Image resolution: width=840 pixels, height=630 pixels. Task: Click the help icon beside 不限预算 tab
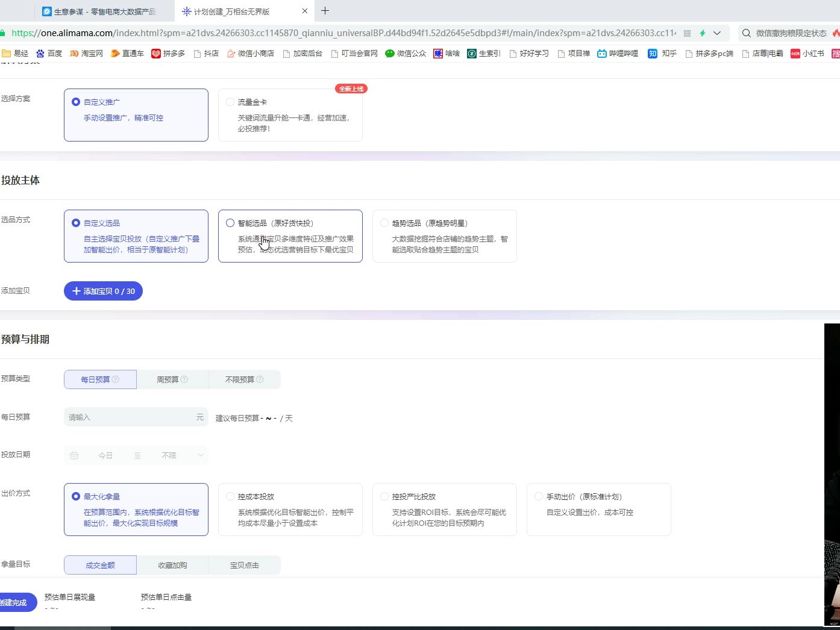pos(260,379)
